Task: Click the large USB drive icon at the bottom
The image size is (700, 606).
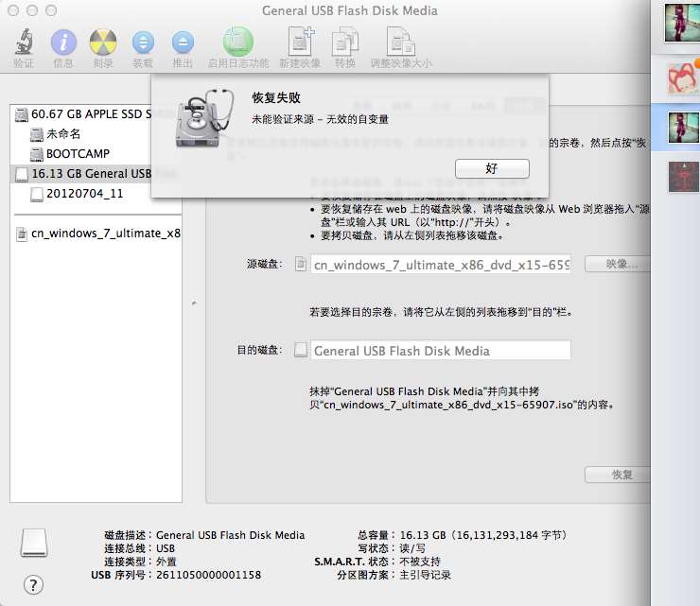Action: (34, 543)
